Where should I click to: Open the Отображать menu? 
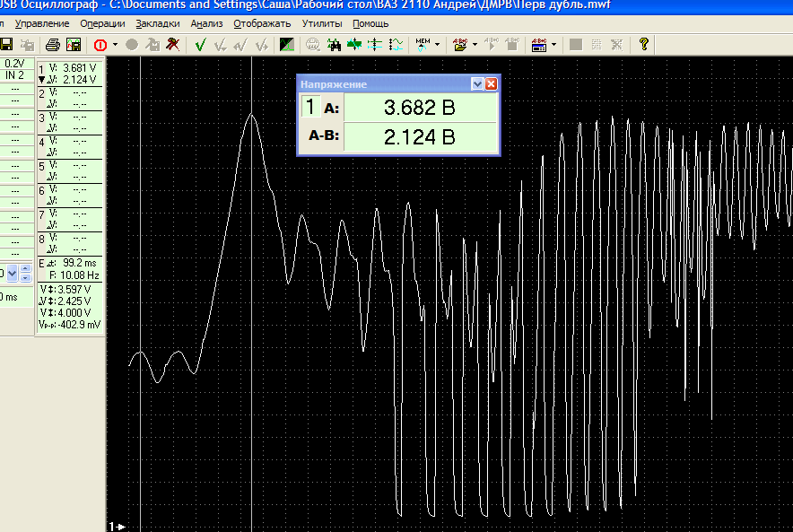pos(262,23)
